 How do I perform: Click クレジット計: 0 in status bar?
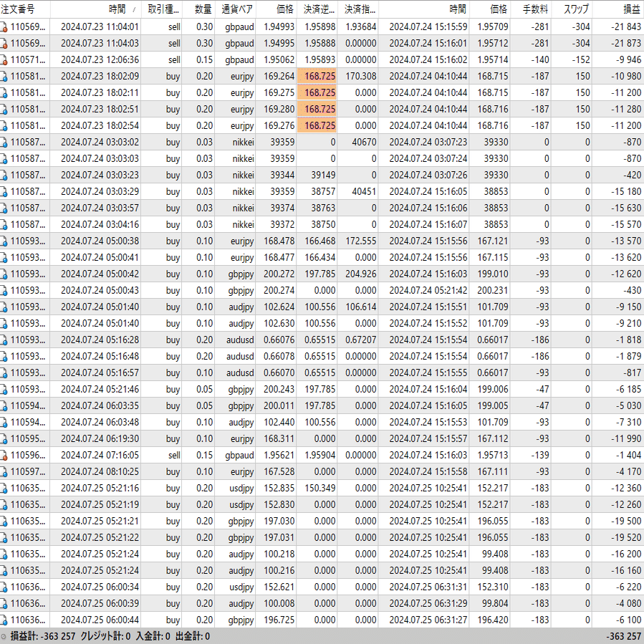coord(105,637)
